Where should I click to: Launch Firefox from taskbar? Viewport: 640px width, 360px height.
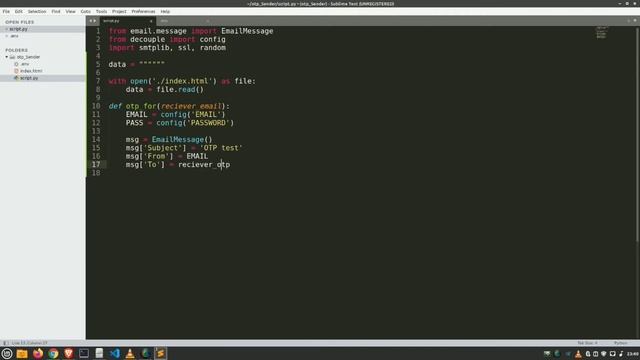pos(38,353)
